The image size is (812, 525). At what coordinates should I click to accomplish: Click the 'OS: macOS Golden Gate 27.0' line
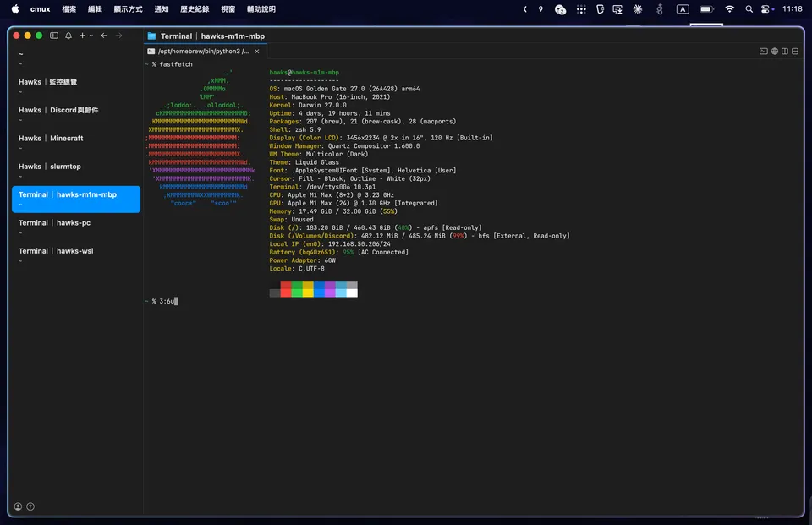[x=344, y=89]
